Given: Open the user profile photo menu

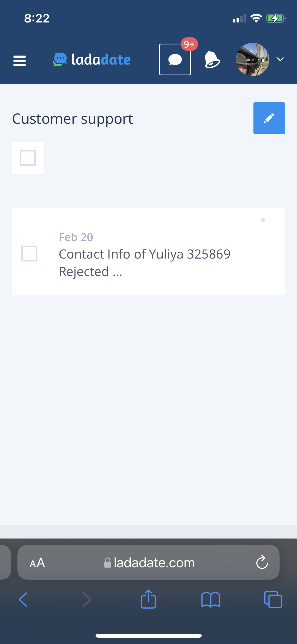Looking at the screenshot, I should 252,59.
